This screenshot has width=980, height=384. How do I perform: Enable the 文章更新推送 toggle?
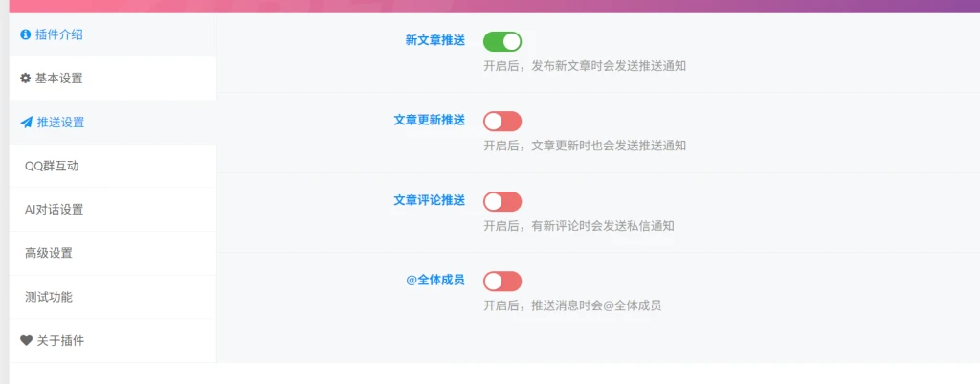pyautogui.click(x=501, y=122)
